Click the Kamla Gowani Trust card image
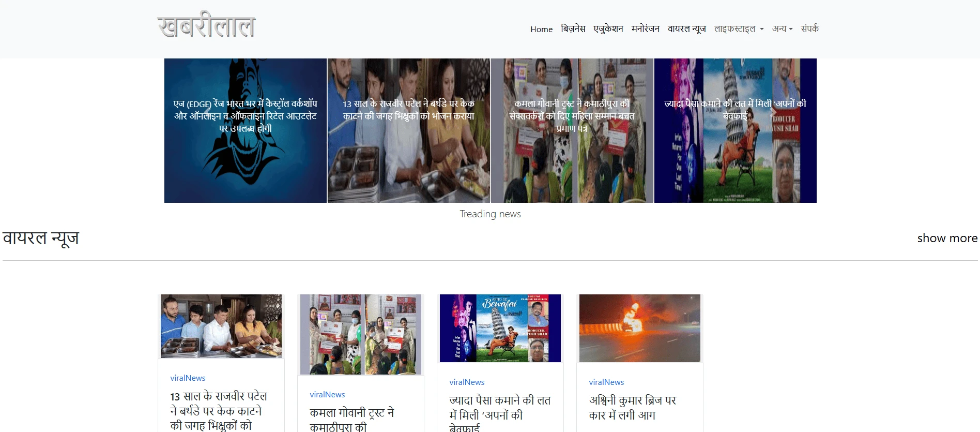Viewport: 980px width, 432px height. point(360,334)
